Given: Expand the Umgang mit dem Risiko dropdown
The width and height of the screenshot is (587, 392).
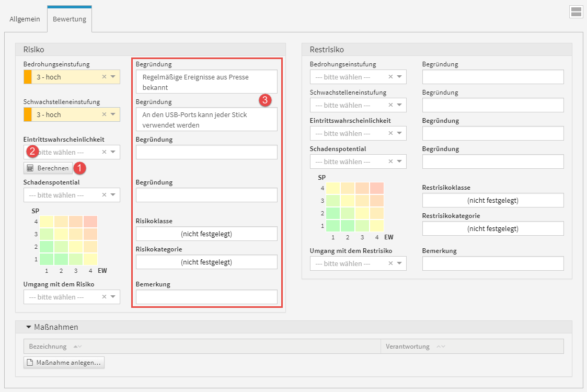Looking at the screenshot, I should point(113,297).
